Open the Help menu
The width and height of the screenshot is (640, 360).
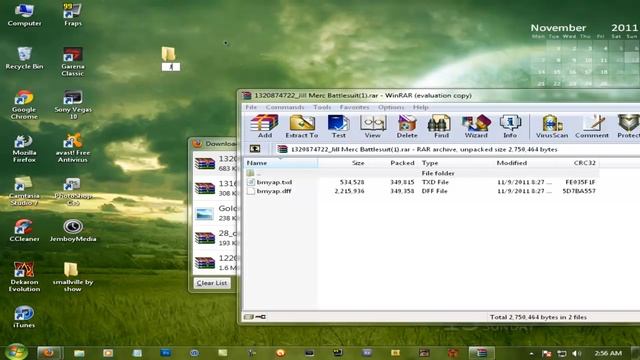point(420,107)
